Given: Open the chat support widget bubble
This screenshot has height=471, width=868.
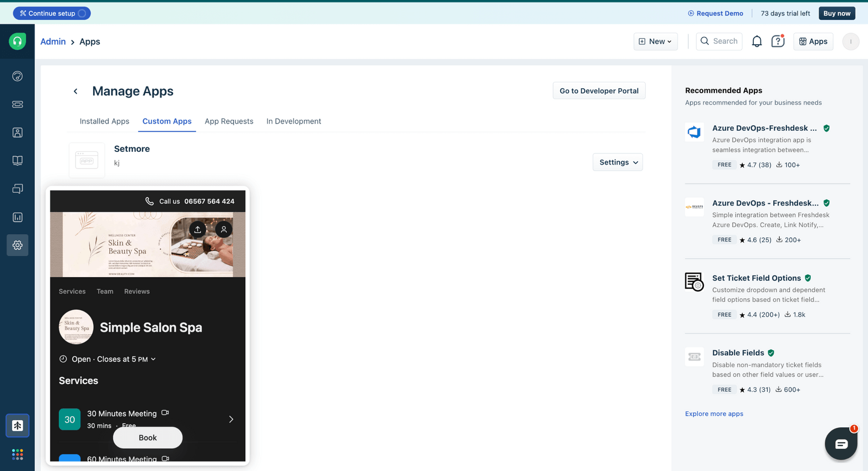Looking at the screenshot, I should (x=841, y=443).
